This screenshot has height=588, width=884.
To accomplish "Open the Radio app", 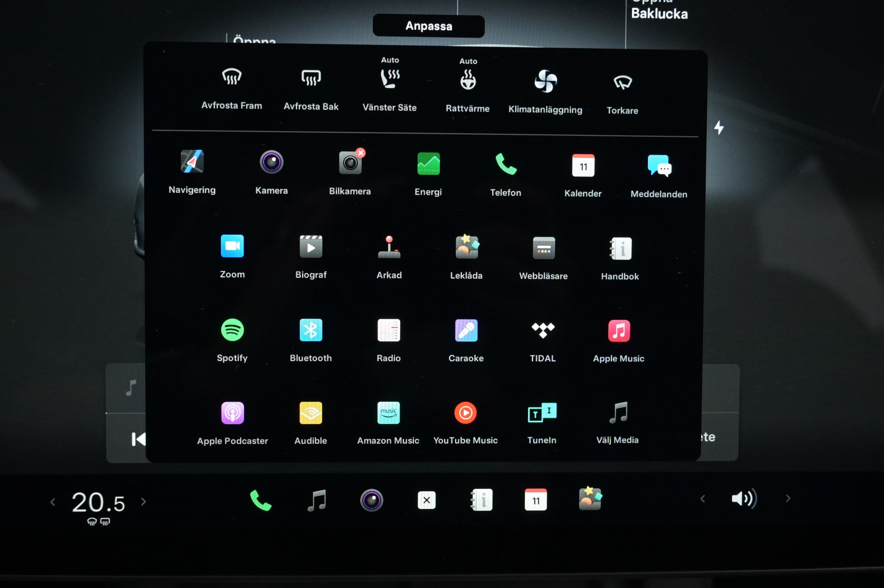I will 389,330.
